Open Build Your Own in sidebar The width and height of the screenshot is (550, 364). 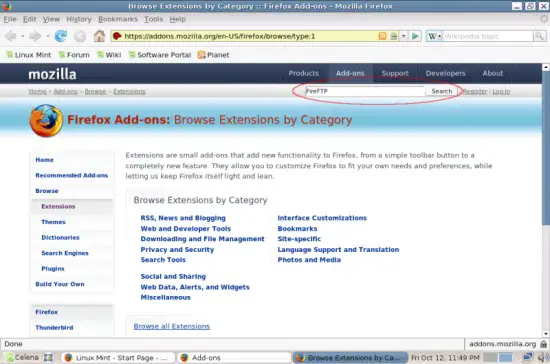(x=60, y=284)
